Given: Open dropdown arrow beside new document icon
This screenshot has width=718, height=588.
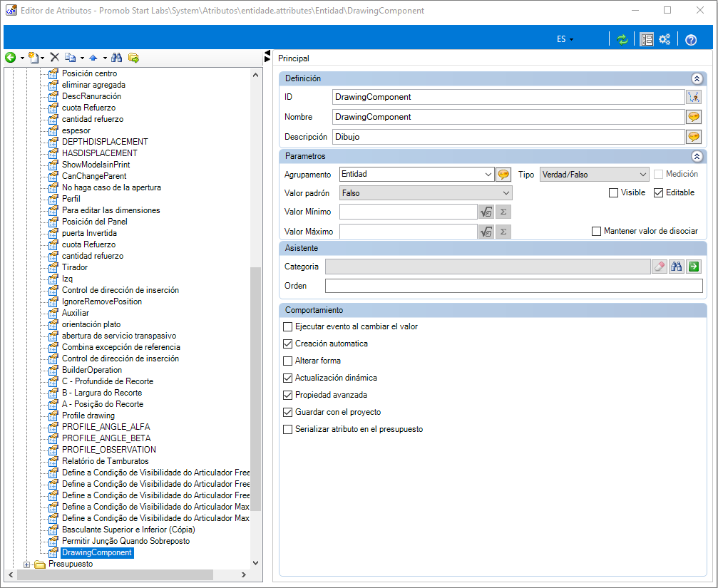Looking at the screenshot, I should (43, 58).
